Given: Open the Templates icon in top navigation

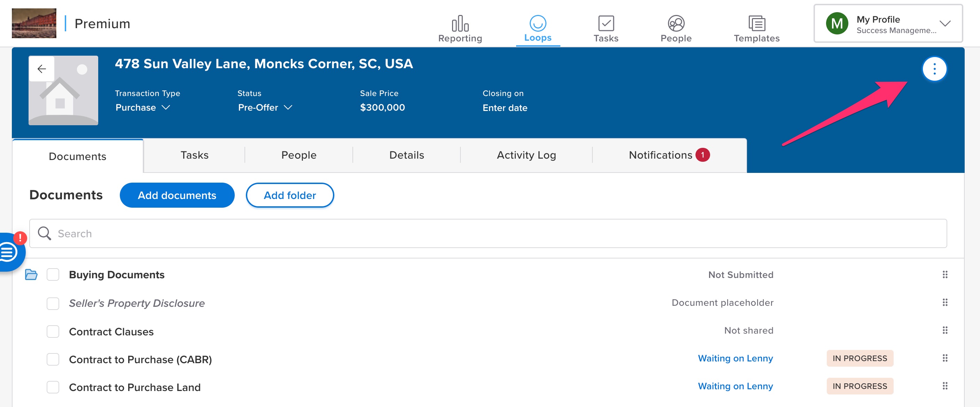Looking at the screenshot, I should pos(756,24).
